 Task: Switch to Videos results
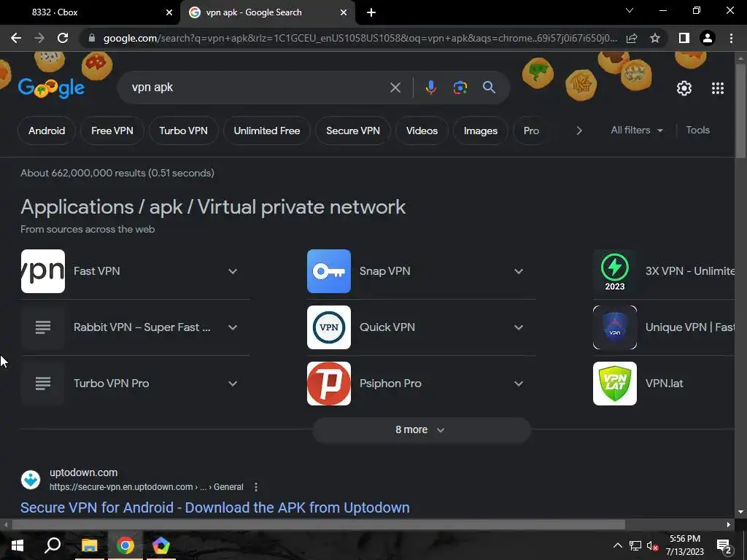click(x=422, y=131)
